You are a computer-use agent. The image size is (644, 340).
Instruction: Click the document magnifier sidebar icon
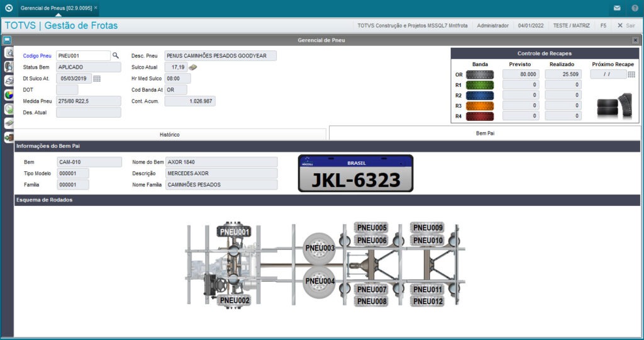9,53
